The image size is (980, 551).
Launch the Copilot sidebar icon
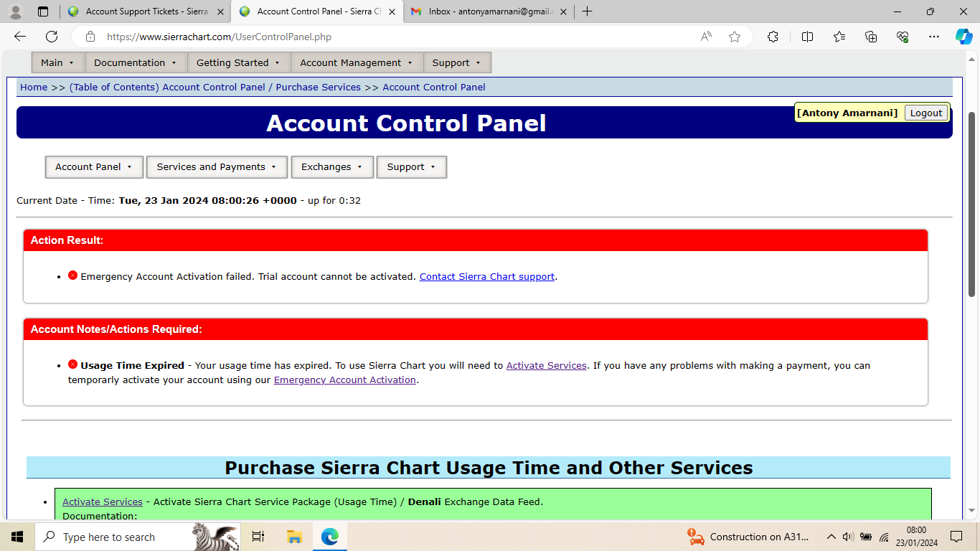click(963, 37)
